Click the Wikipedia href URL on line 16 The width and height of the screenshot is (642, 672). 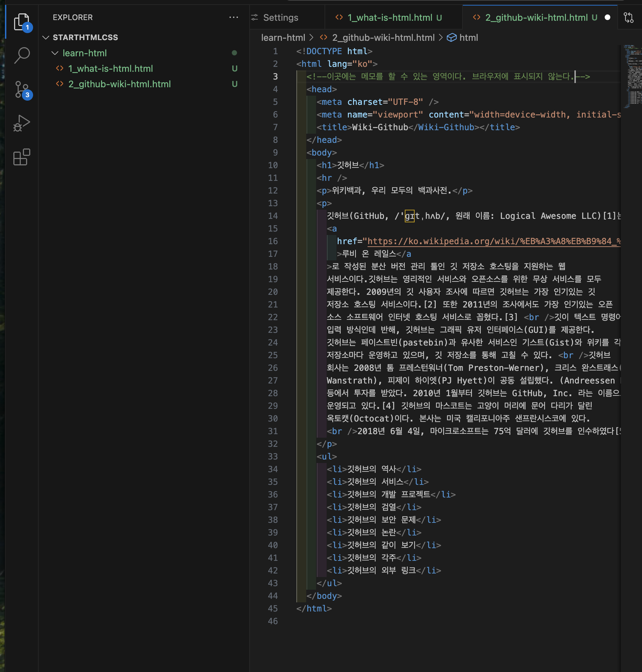[494, 241]
